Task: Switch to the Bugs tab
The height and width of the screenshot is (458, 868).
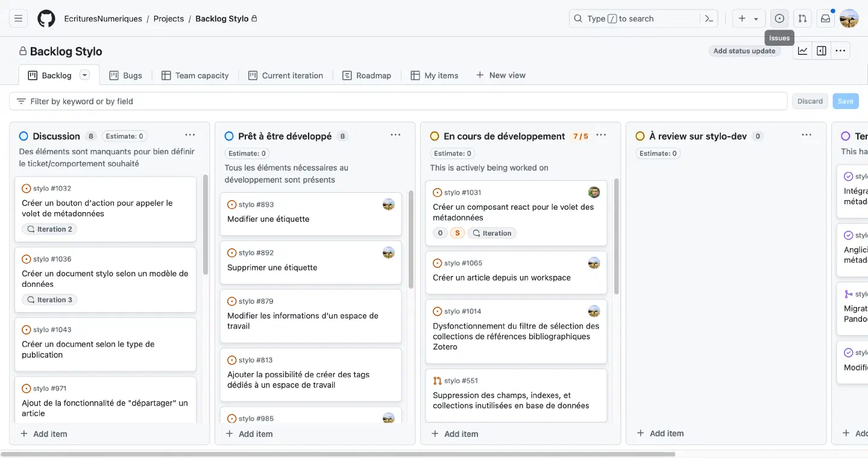Action: point(125,75)
